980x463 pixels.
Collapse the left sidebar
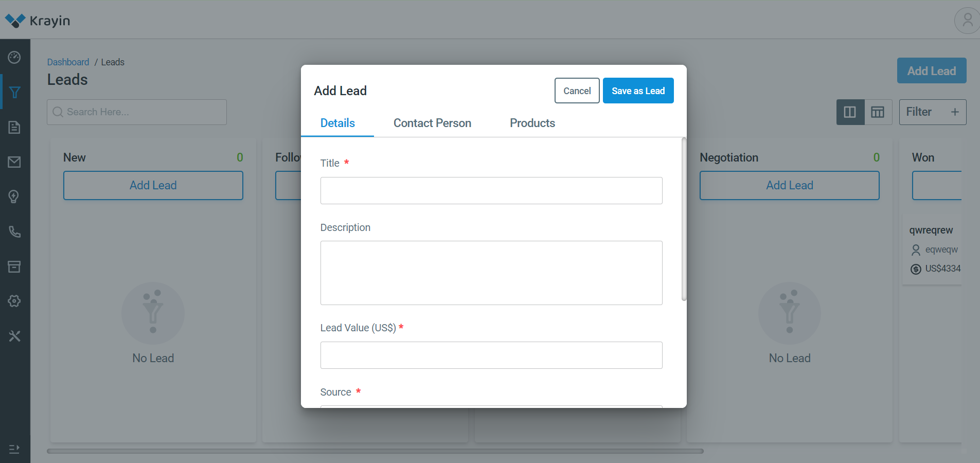tap(14, 449)
